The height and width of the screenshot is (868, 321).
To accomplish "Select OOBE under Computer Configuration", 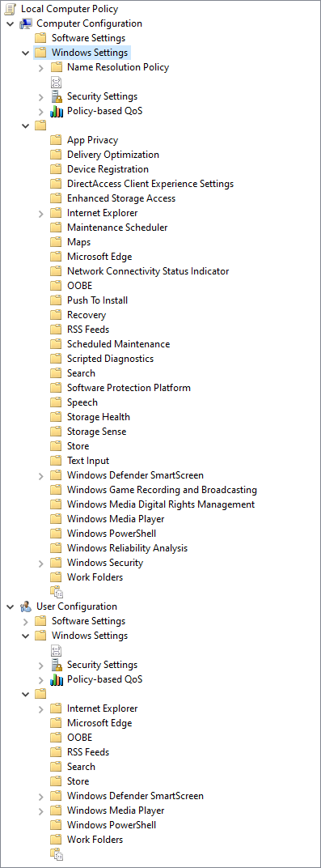I will click(79, 286).
